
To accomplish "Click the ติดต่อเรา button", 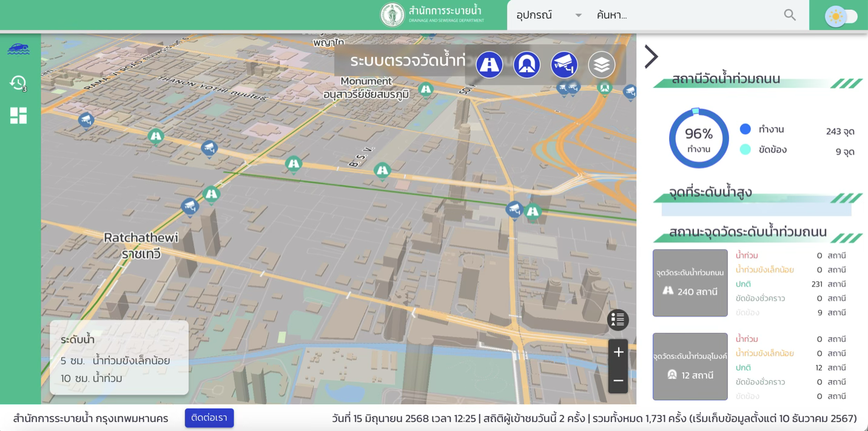I will tap(209, 418).
